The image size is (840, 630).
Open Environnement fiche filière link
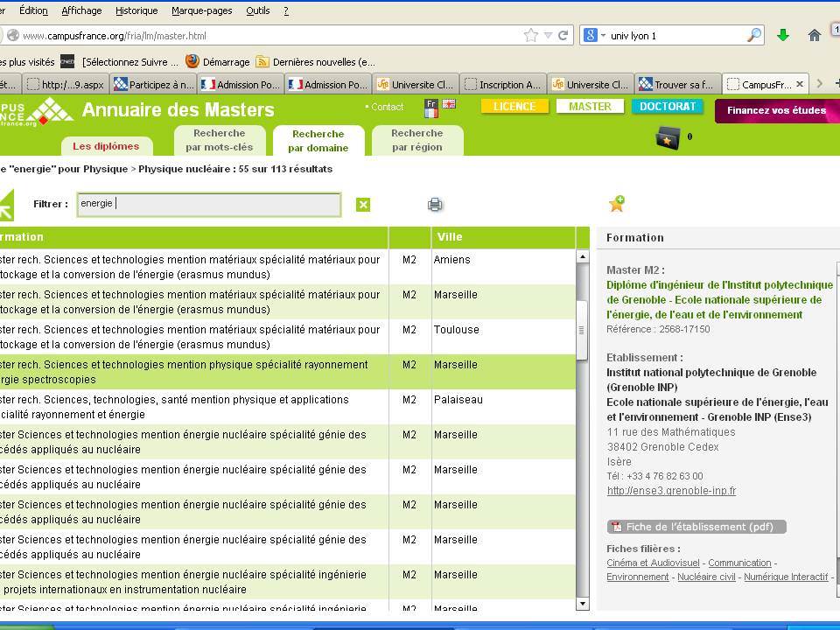[x=638, y=577]
